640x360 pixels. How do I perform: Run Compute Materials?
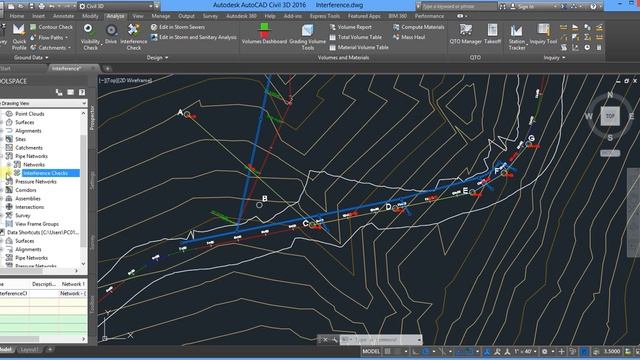click(418, 27)
